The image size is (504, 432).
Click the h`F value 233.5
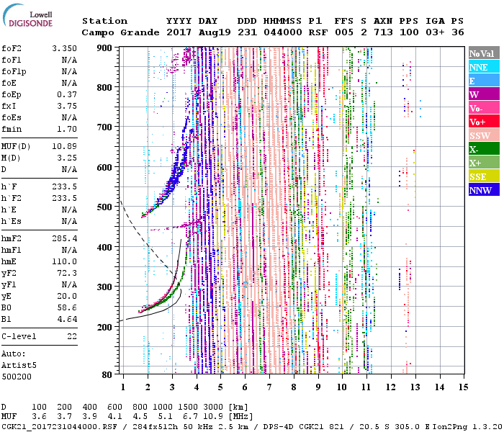[x=64, y=186]
